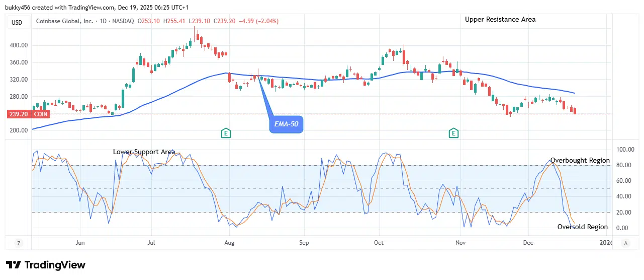This screenshot has height=280, width=644.
Task: Click the TradingView logo at bottom
Action: (x=46, y=265)
